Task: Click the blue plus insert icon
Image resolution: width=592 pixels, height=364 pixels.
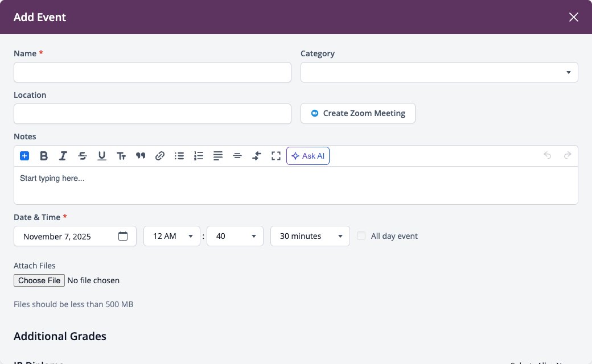Action: 24,156
